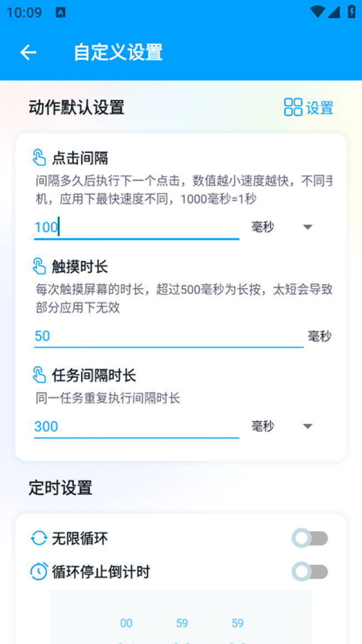Tap the back arrow icon
Screen dimensions: 362x644
28,52
